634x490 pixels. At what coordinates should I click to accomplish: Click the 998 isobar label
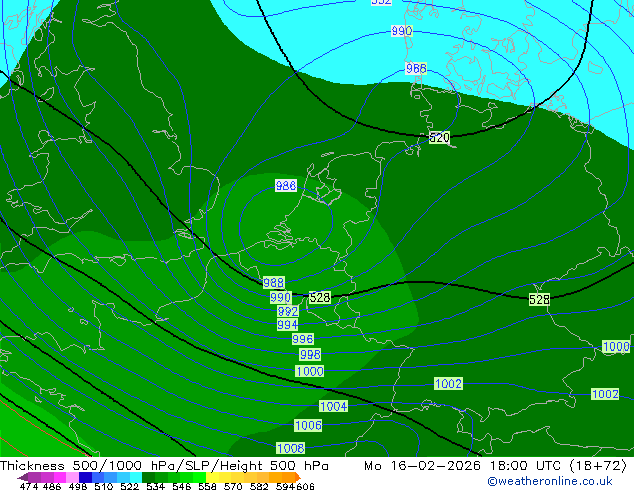(x=310, y=355)
